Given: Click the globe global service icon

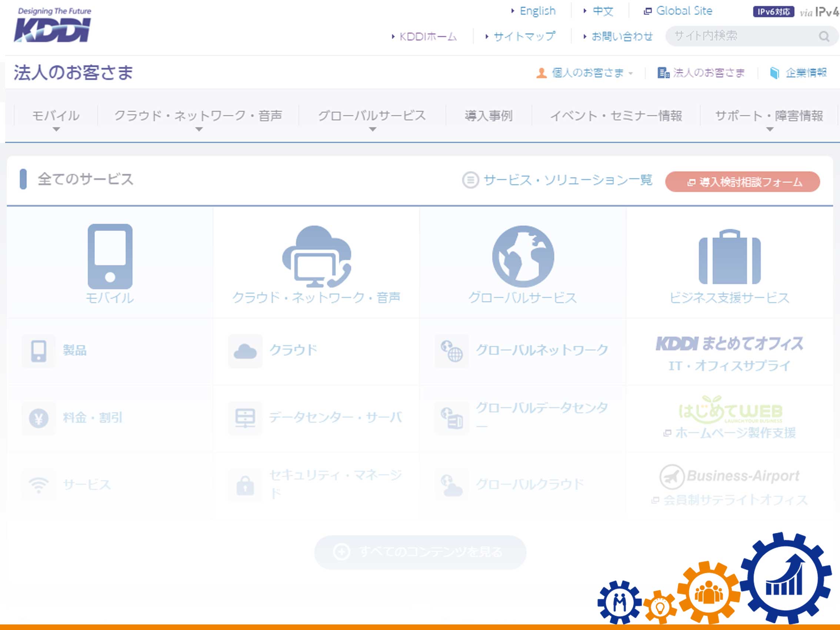Looking at the screenshot, I should pyautogui.click(x=523, y=256).
